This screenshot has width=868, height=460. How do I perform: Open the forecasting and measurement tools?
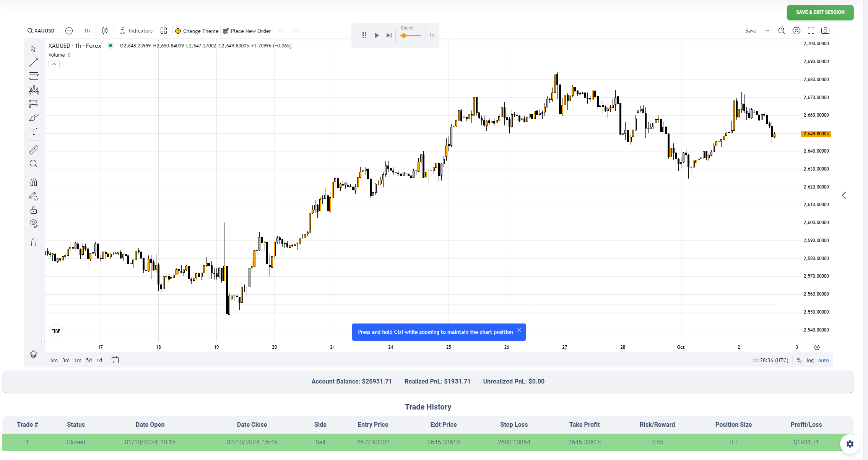[x=33, y=104]
